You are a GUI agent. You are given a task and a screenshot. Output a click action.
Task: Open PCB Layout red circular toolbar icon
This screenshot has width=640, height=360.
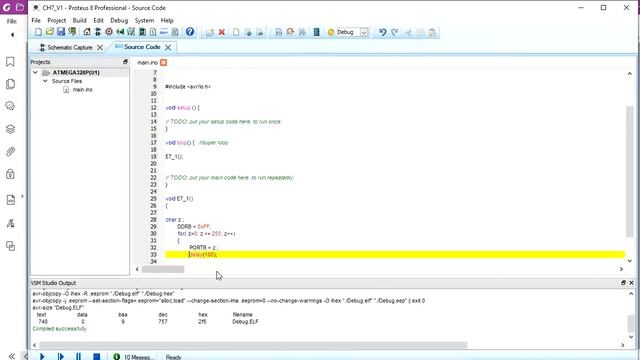[109, 32]
